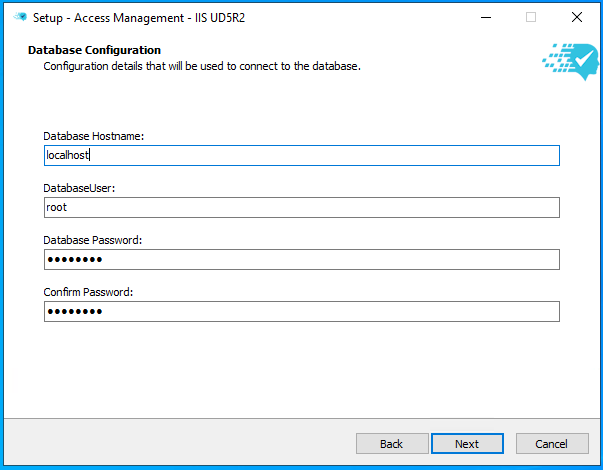Click the configuration details description text
Screen dimensions: 603x470
pos(201,66)
